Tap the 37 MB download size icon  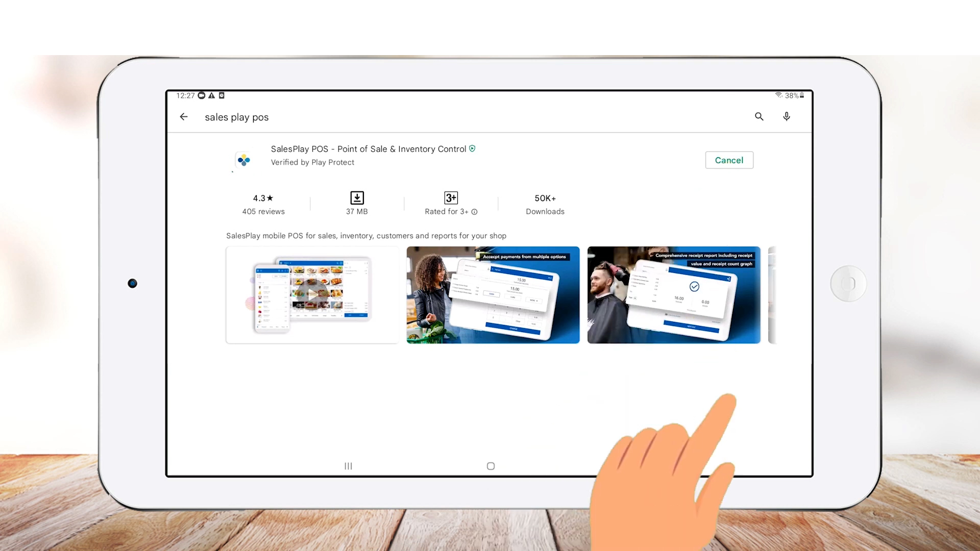pos(357,197)
